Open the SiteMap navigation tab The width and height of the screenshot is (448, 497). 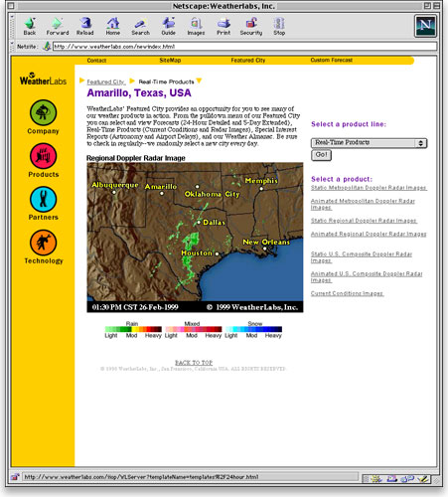(170, 61)
